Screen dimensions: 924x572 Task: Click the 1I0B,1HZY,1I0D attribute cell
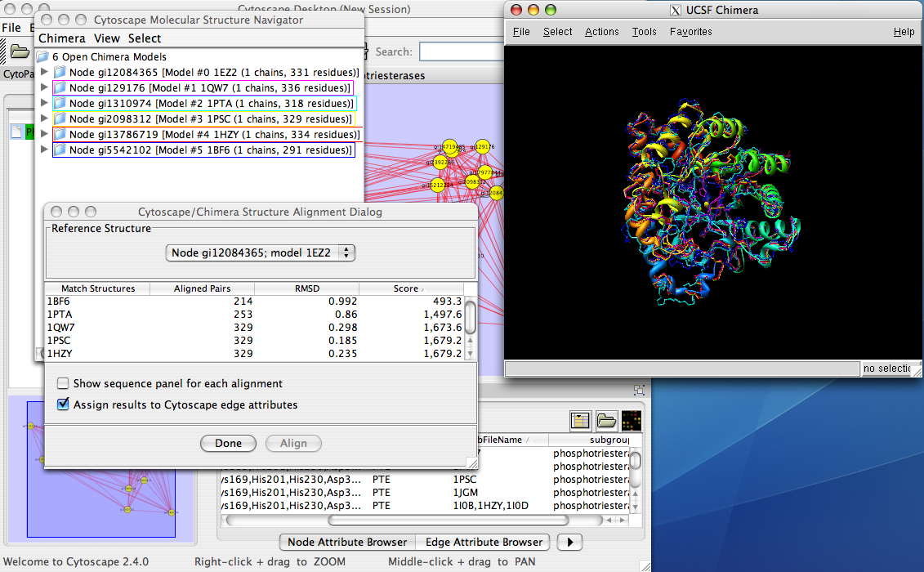coord(490,505)
